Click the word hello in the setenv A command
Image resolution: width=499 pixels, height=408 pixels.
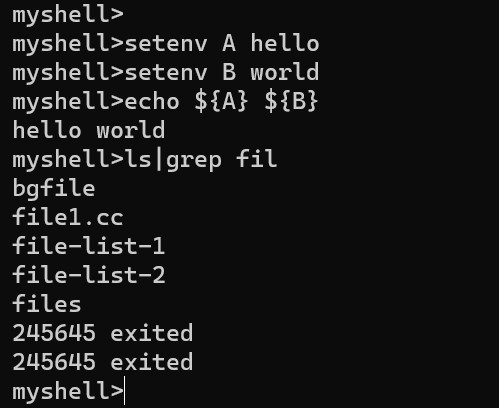[x=285, y=43]
